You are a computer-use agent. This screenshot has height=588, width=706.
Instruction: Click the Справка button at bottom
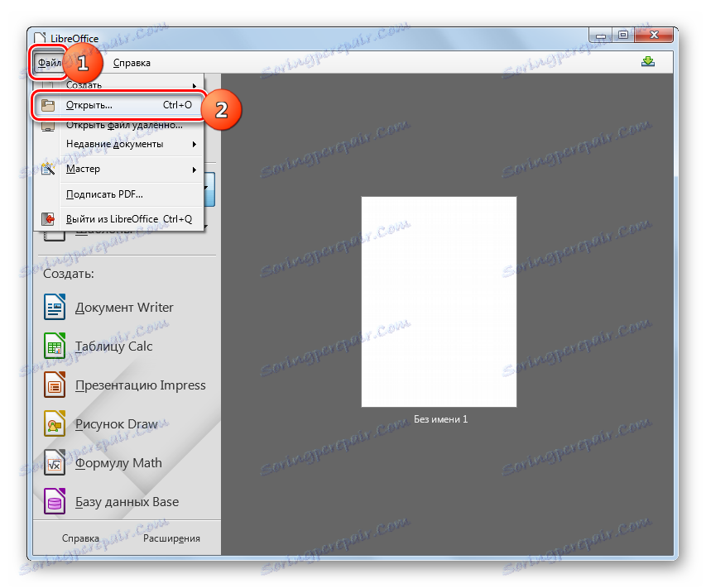coord(80,538)
